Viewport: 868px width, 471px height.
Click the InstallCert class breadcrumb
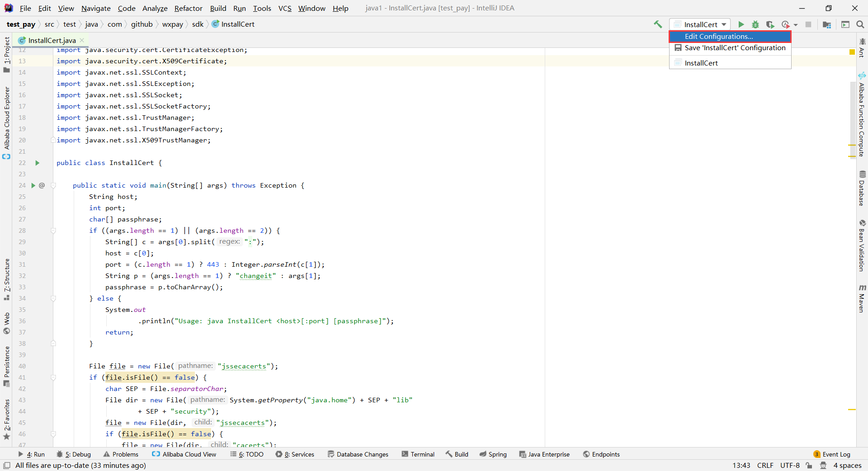tap(233, 24)
